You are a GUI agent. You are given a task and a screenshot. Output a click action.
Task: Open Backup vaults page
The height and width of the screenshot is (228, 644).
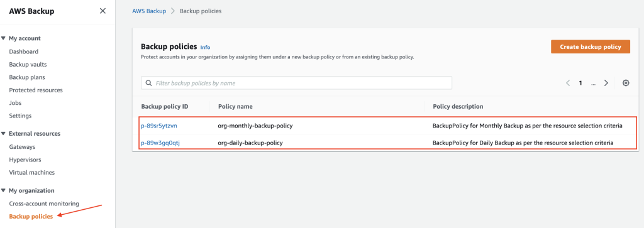coord(28,65)
